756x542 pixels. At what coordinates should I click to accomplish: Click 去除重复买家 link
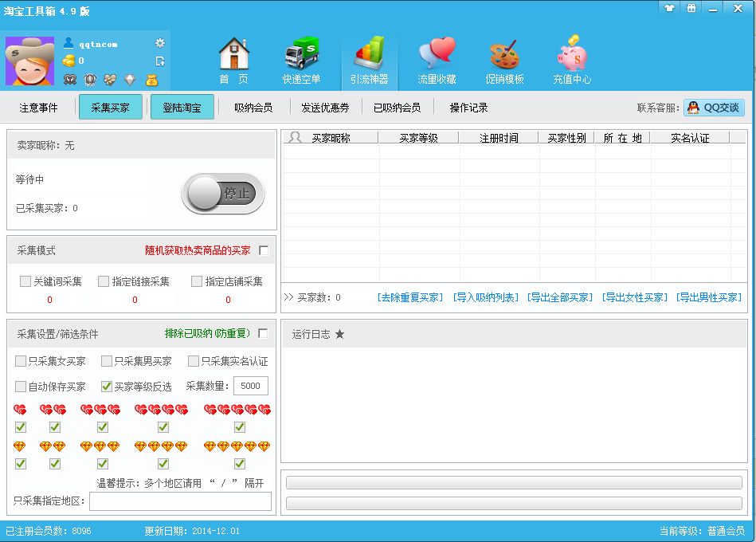(x=409, y=297)
